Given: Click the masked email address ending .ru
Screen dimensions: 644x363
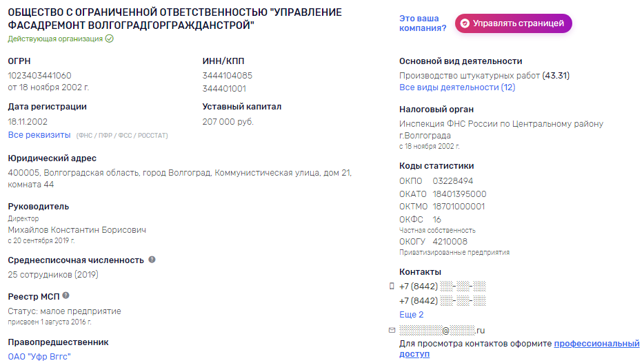Looking at the screenshot, I should (442, 330).
